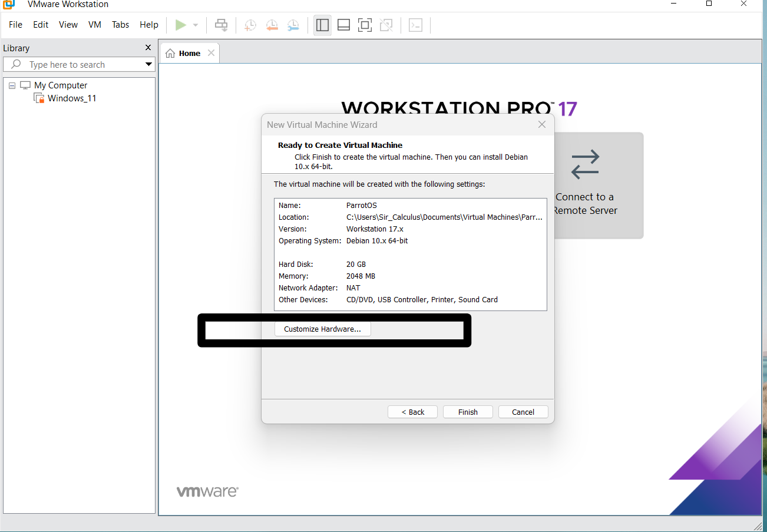Select the Windows_11 virtual machine
The height and width of the screenshot is (532, 767).
click(72, 98)
